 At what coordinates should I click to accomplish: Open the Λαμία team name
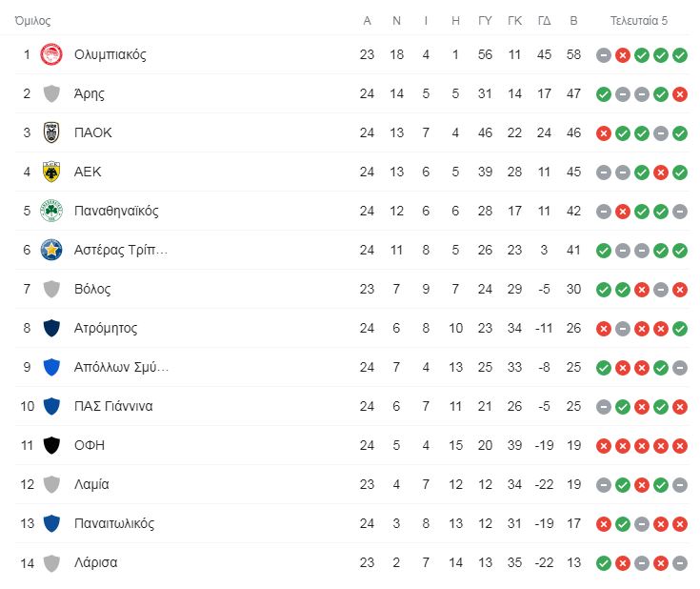point(91,484)
